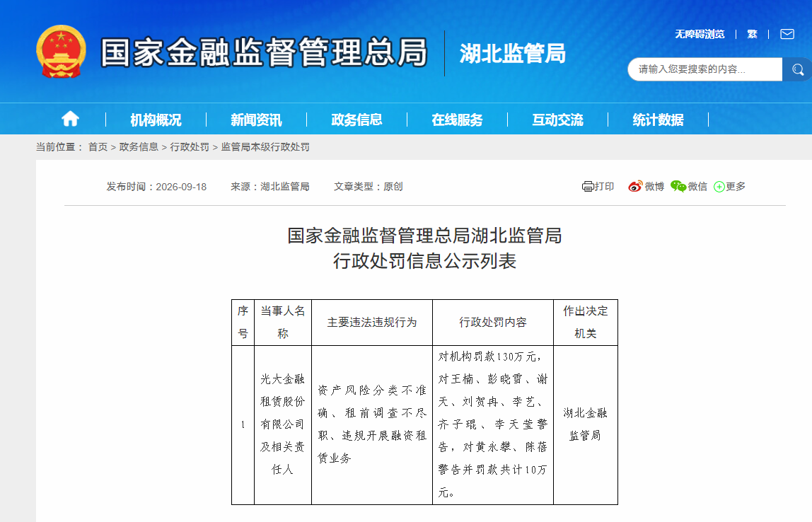Click the 作出决定机关 column header
Viewport: 812px width, 522px height.
point(586,322)
